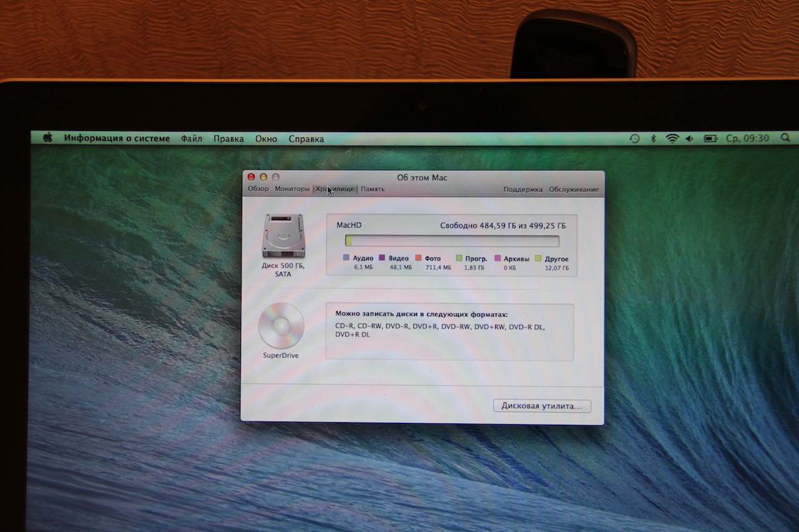Click the 6,1 МБ value
Image resolution: width=799 pixels, height=532 pixels.
pyautogui.click(x=363, y=268)
